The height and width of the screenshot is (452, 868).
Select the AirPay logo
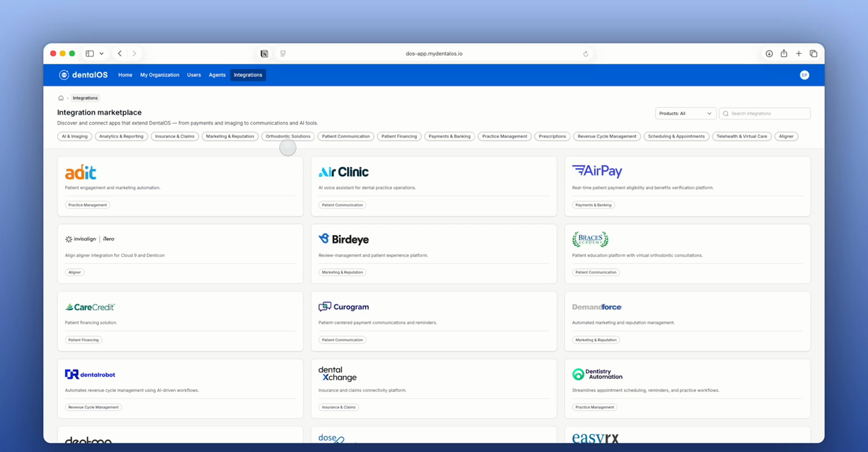pos(597,171)
